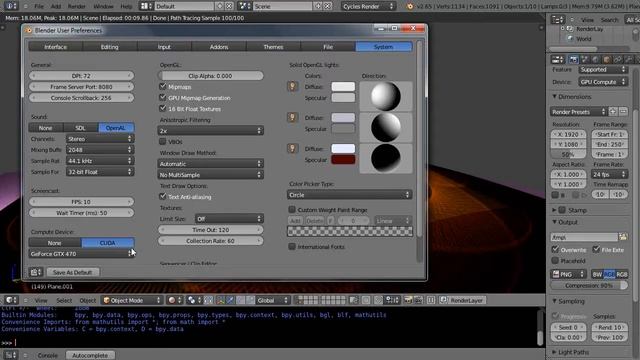Image resolution: width=640 pixels, height=360 pixels.
Task: Enable the VBOs checkbox
Action: point(163,142)
